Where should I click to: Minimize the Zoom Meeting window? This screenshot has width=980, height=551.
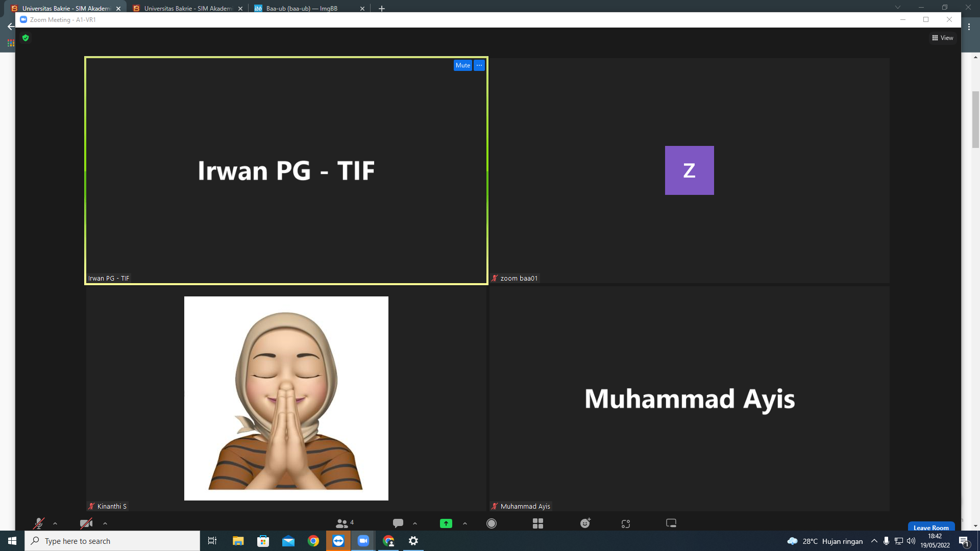[x=903, y=19]
